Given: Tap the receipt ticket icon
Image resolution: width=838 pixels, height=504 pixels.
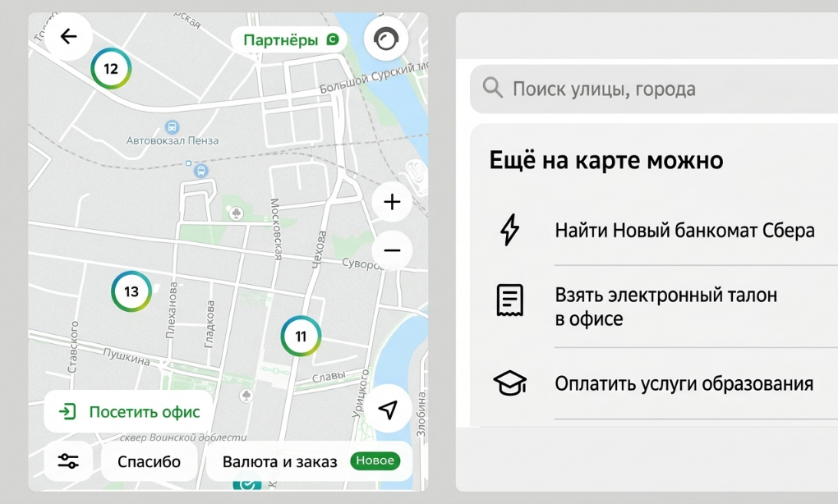Looking at the screenshot, I should pyautogui.click(x=510, y=300).
